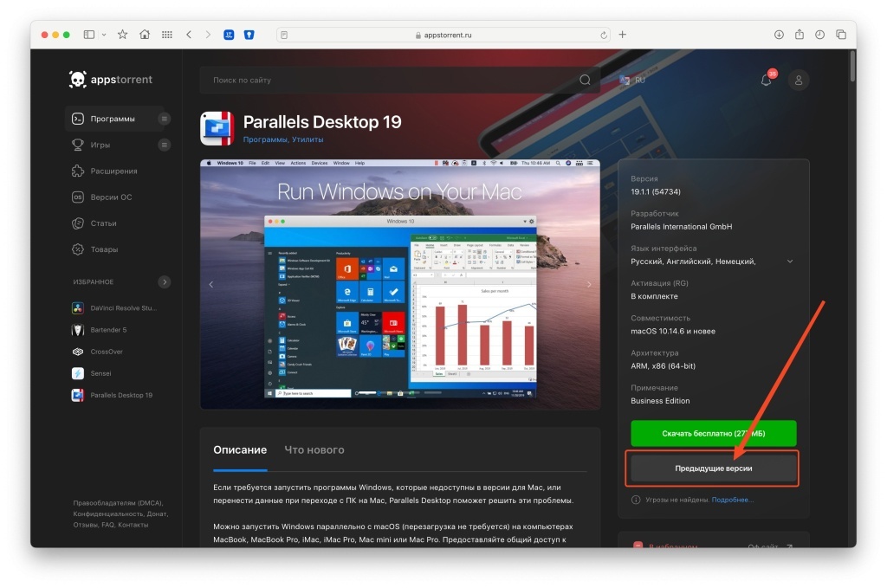Click the blue translate extension icon

click(x=229, y=35)
